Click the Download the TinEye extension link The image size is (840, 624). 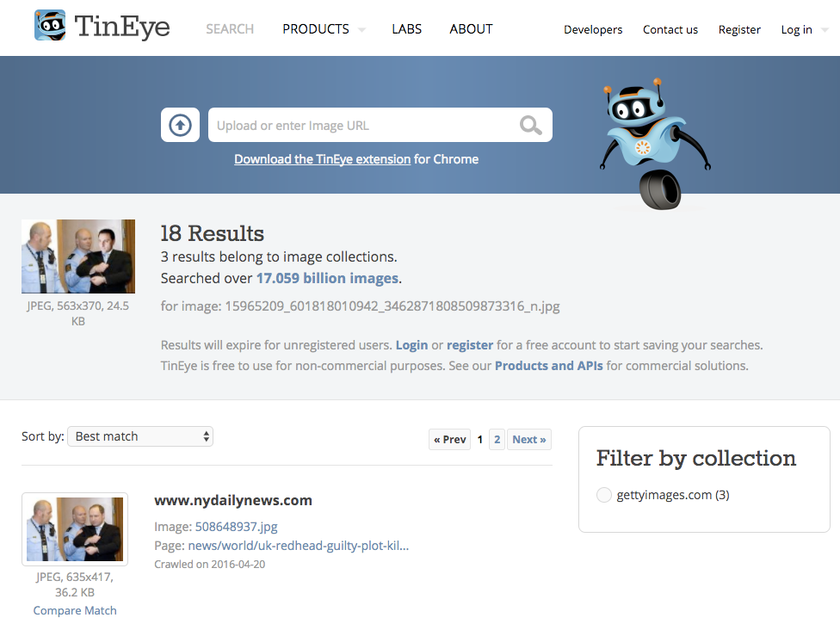tap(323, 159)
